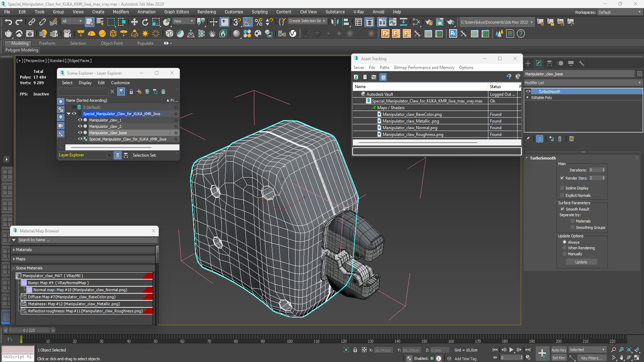Uncheck the Render Iters checkbox
Viewport: 644px width, 362px height.
562,178
